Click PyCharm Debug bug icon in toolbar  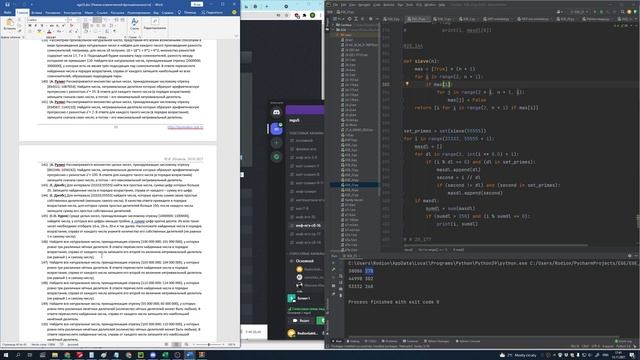click(601, 12)
